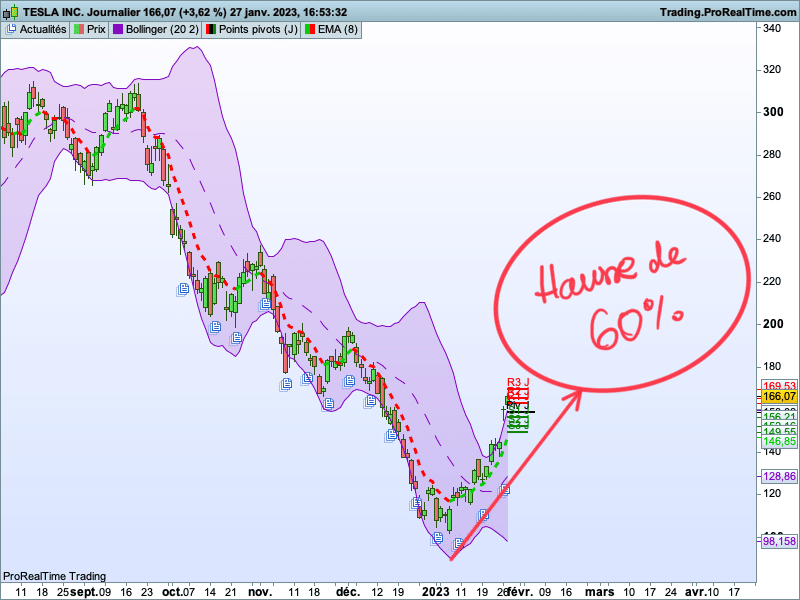Click the EMA (8) legend icon

[x=309, y=29]
